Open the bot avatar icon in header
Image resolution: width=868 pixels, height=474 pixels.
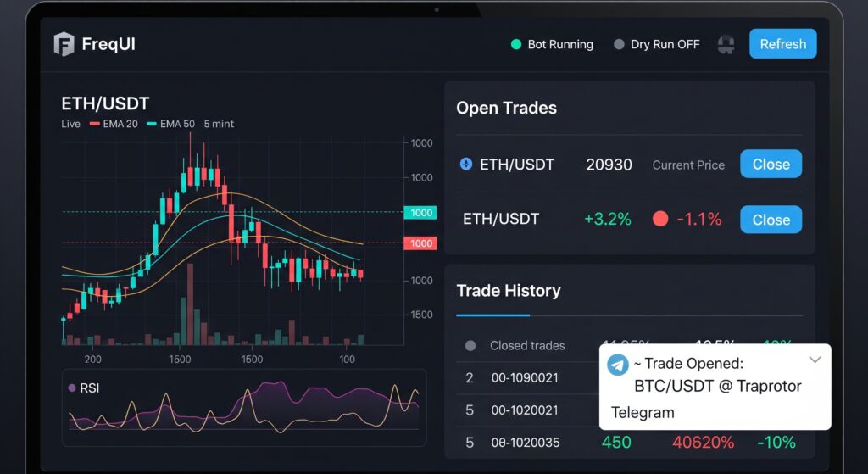(726, 44)
